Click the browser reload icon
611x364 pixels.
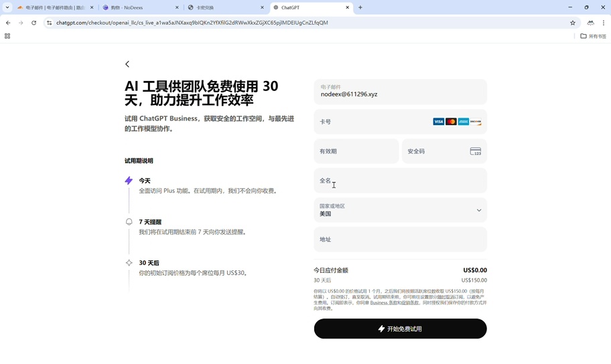(x=33, y=23)
